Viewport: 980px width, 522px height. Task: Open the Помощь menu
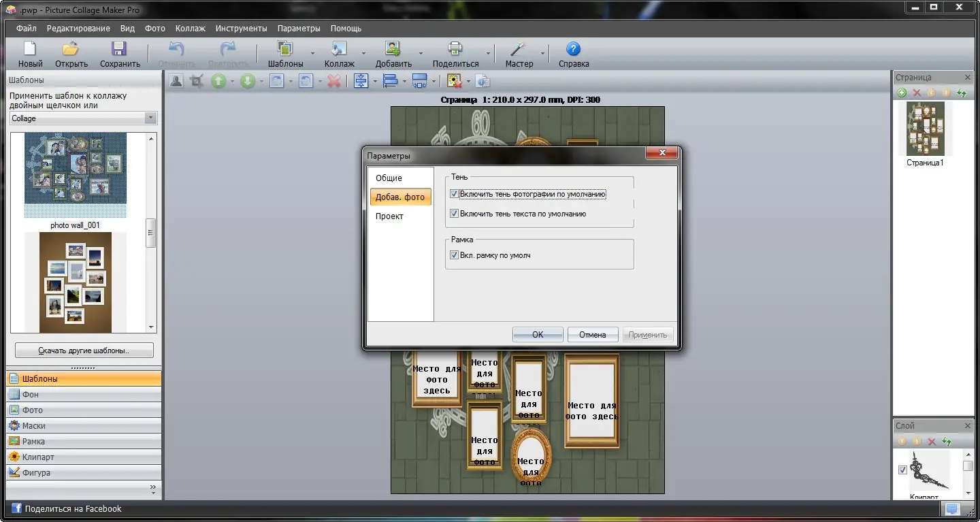tap(346, 29)
